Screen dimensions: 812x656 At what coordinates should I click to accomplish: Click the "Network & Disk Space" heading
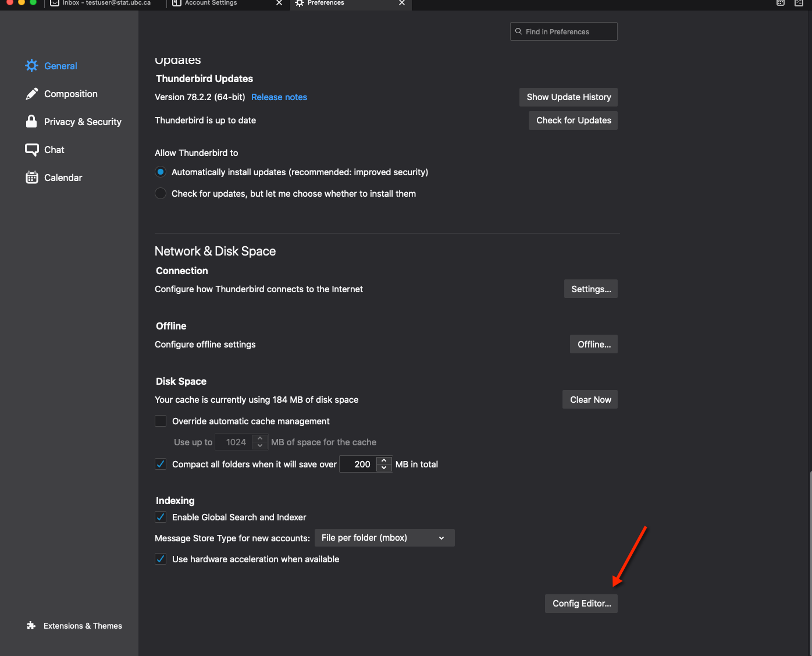point(215,251)
